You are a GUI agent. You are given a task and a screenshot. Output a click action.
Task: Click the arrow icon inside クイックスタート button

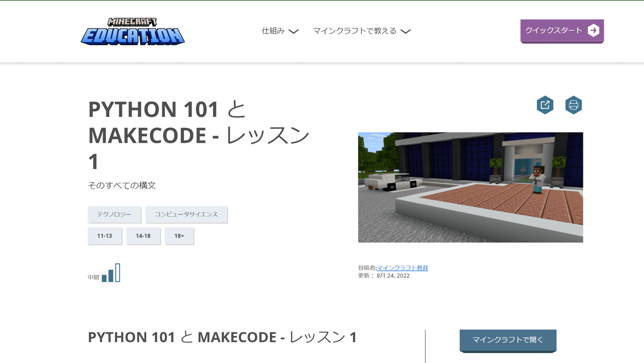click(x=593, y=31)
